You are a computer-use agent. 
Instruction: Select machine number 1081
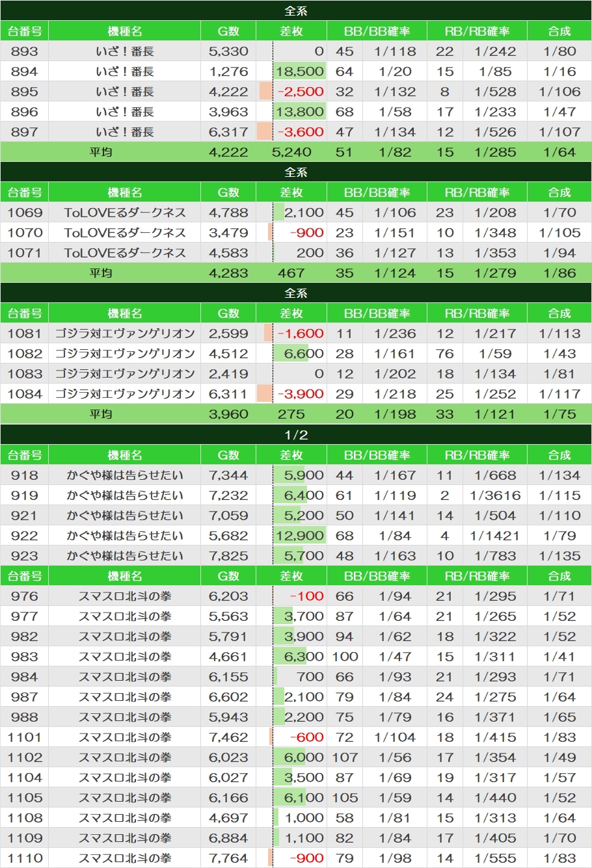(x=24, y=334)
